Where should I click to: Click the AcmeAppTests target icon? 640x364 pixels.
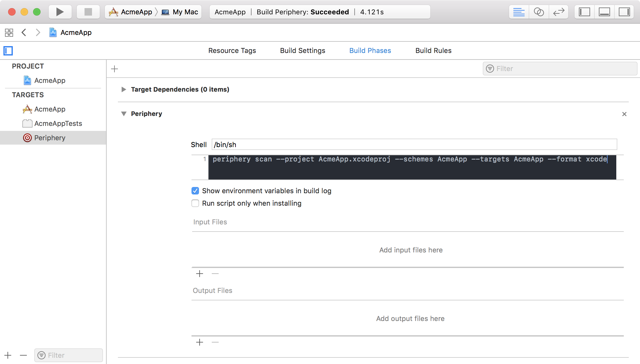pyautogui.click(x=27, y=123)
